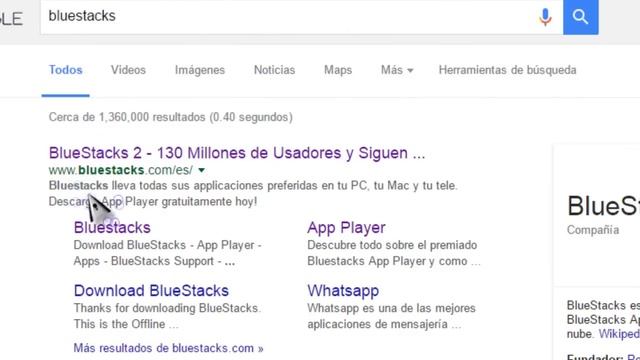
Task: Click the blue magnifier search button
Action: tap(581, 17)
